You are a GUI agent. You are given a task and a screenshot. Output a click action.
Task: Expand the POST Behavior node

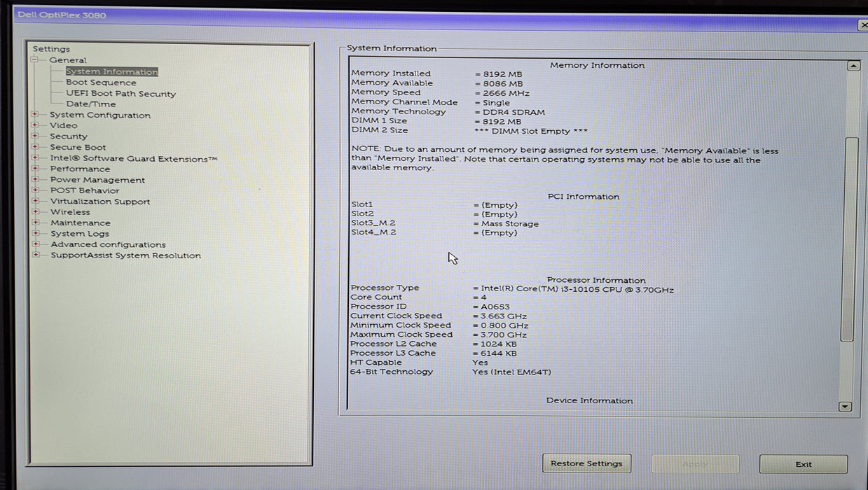coord(35,190)
